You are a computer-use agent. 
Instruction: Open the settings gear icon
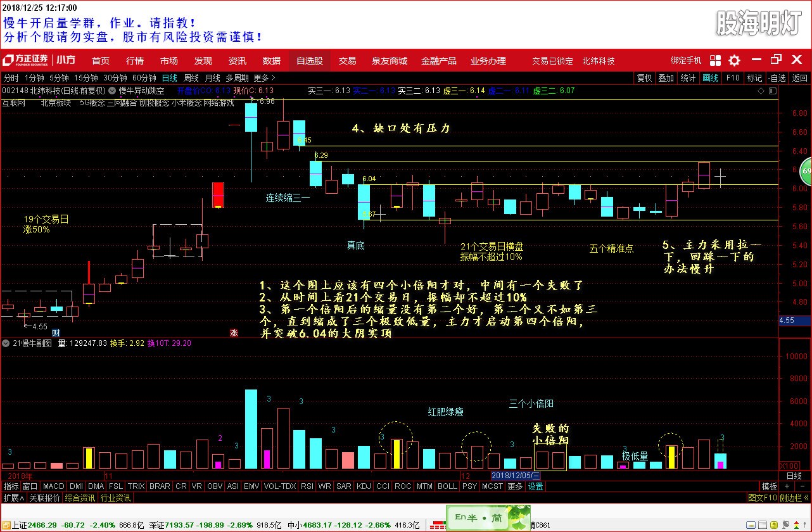(734, 61)
